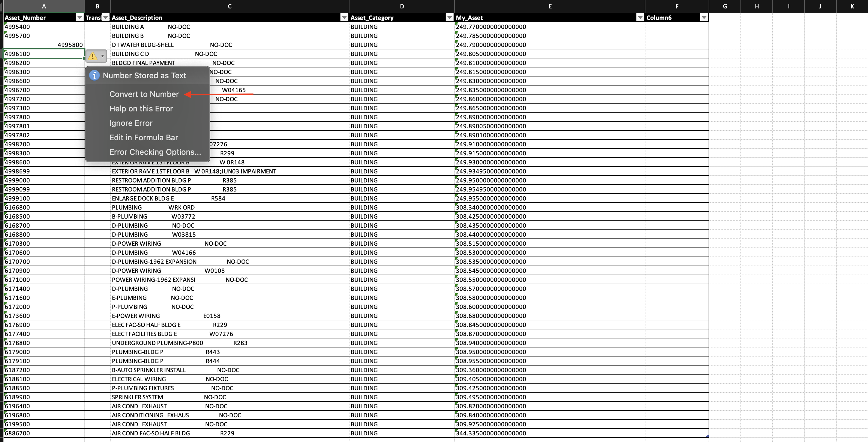Choose Ignore Error menu entry

131,123
